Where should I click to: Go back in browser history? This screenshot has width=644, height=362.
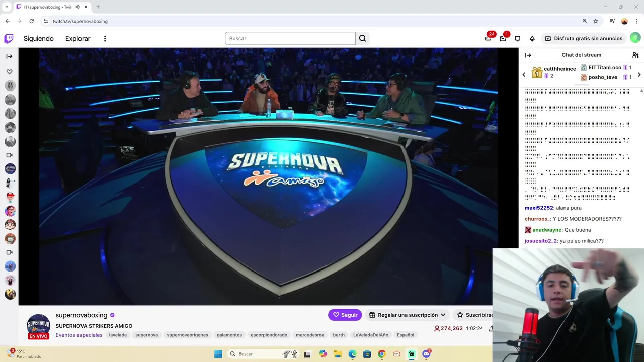7,21
